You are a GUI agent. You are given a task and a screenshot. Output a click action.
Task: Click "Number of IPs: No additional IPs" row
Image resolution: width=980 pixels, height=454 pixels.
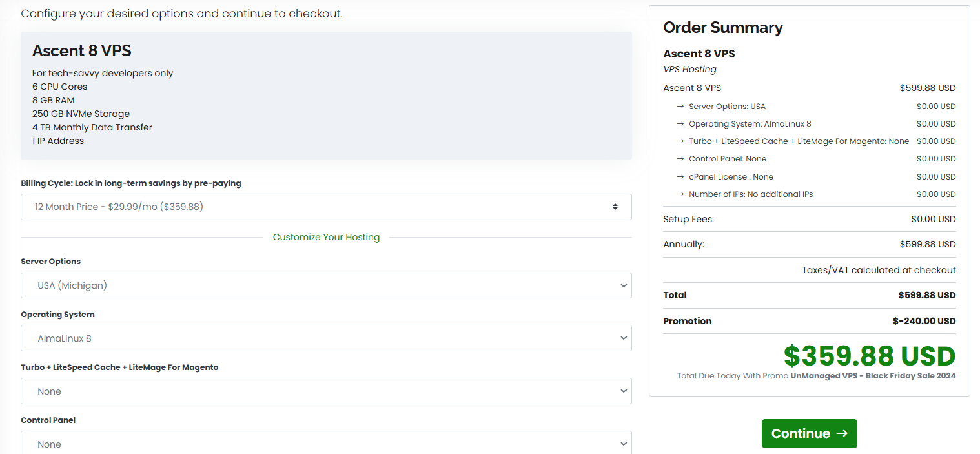click(751, 194)
